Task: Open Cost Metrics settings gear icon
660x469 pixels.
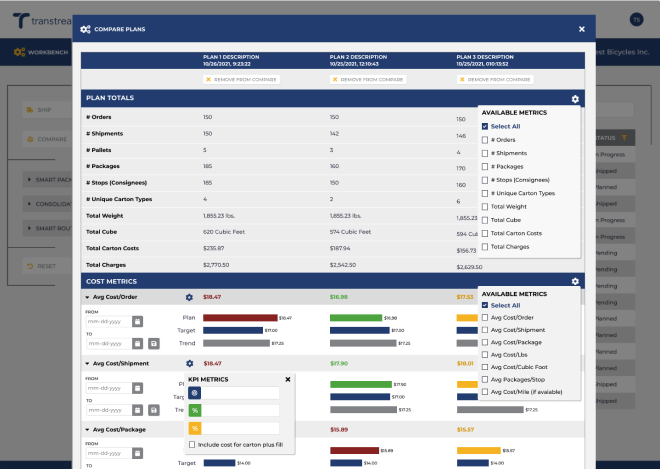Action: pyautogui.click(x=575, y=282)
